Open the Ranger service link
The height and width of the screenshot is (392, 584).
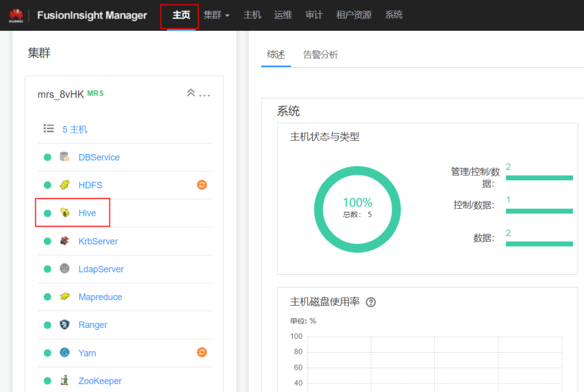[x=93, y=325]
